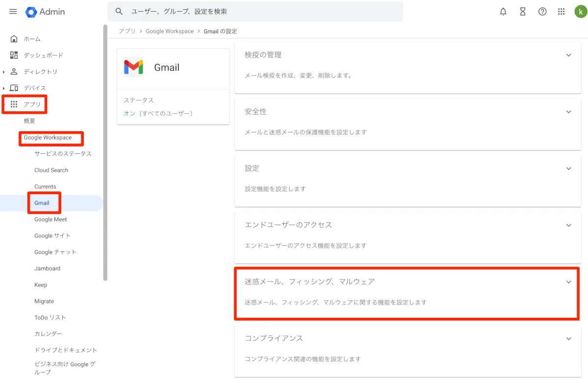Expand the ディレクトリ tree arrow
This screenshot has height=380, width=588.
(4, 72)
